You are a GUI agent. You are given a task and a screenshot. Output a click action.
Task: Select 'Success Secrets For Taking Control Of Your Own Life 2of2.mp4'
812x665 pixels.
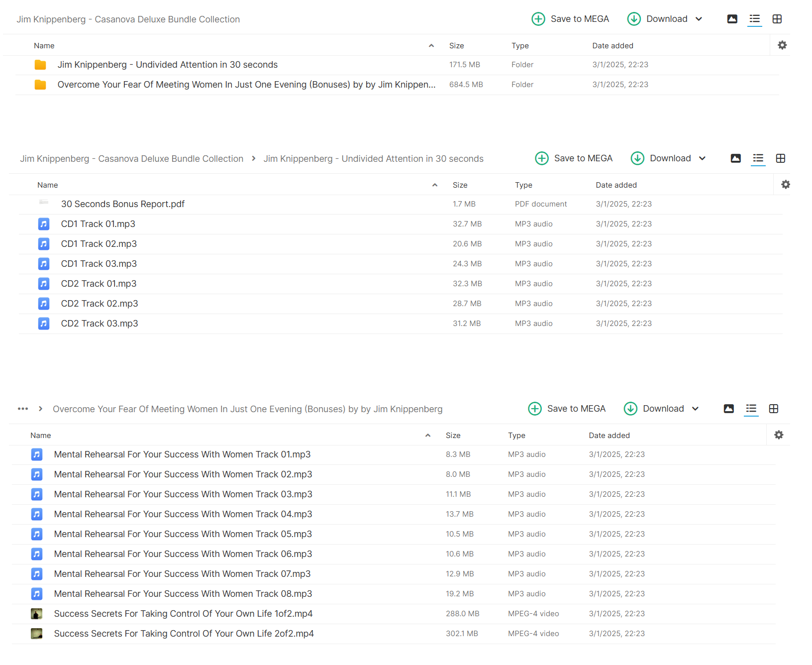184,634
